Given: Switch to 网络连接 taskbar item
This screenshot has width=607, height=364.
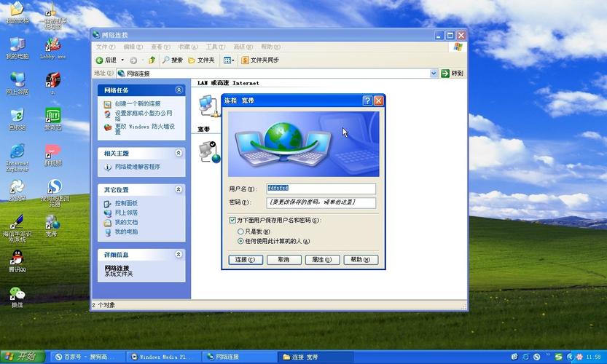Looking at the screenshot, I should 239,357.
